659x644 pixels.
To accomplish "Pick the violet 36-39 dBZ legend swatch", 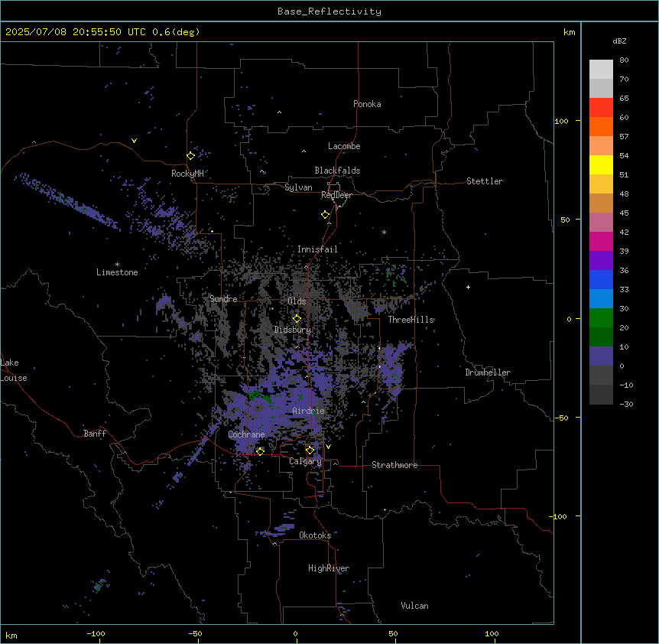I will [x=601, y=261].
